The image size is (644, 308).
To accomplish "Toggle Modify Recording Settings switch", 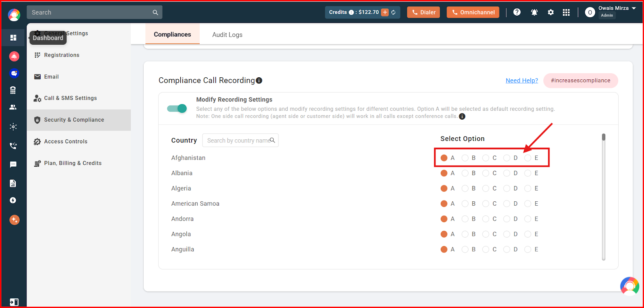I will click(x=177, y=108).
